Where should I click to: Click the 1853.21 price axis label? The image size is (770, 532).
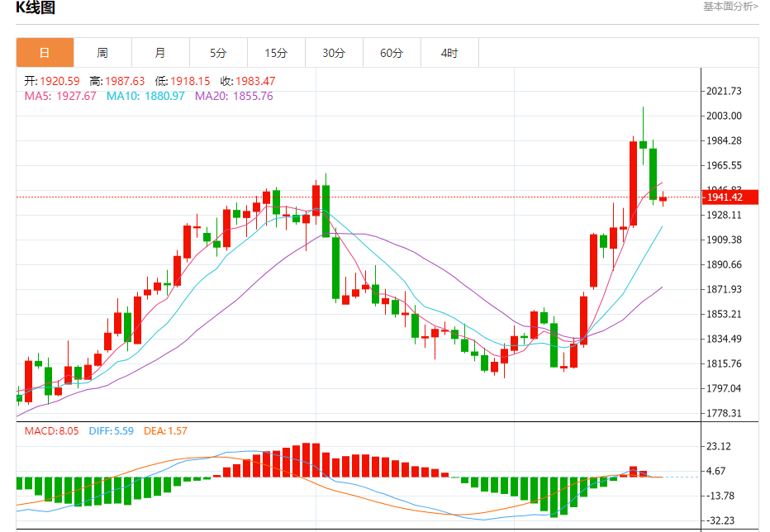(724, 314)
